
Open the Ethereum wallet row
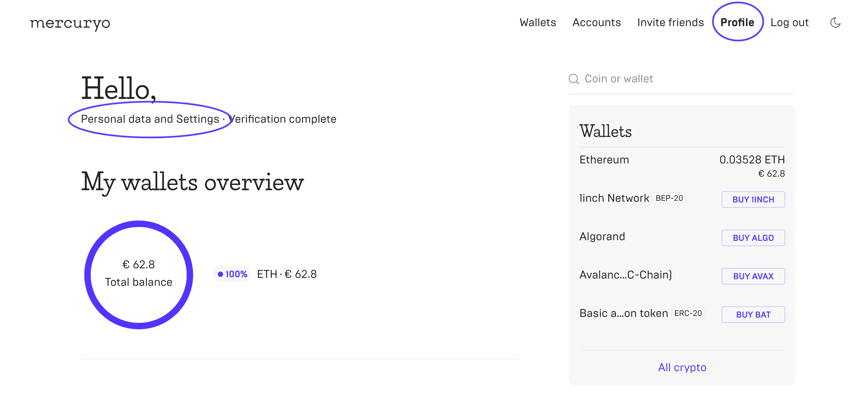click(682, 166)
